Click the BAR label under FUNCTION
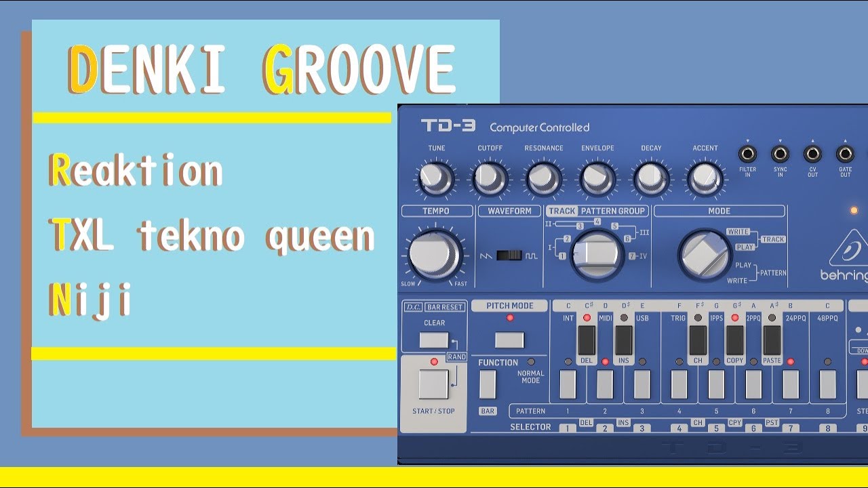868x488 pixels. (x=488, y=411)
